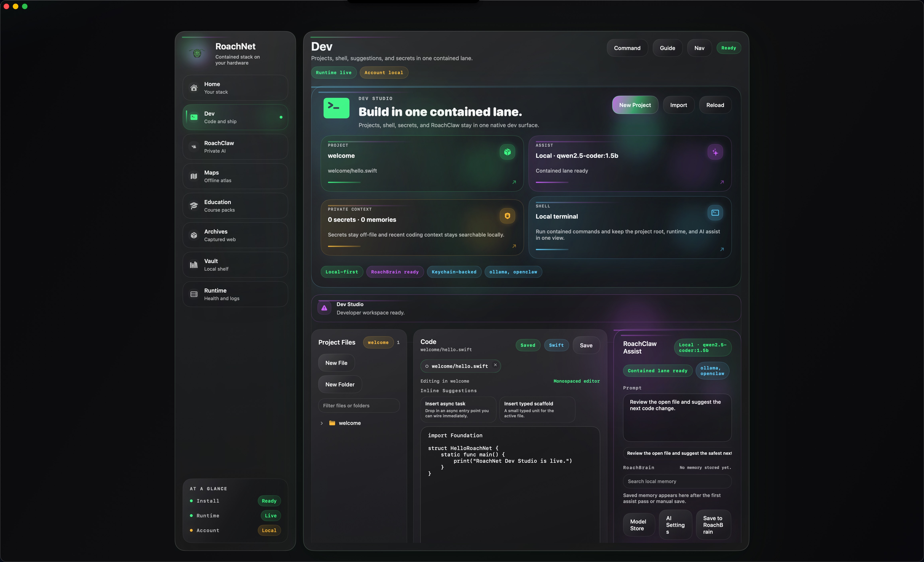Open the Archives captured web icon
Screen dimensions: 924x562
pos(193,235)
